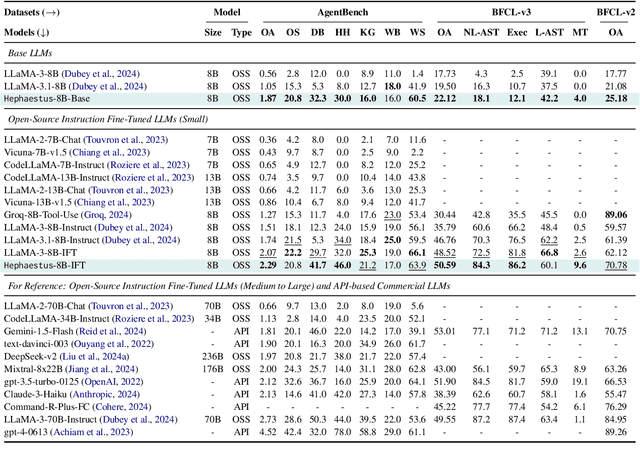This screenshot has width=640, height=459.
Task: Select the value 84.95 in the LLaMA-3-70B-Instruct row
Action: coord(616,419)
